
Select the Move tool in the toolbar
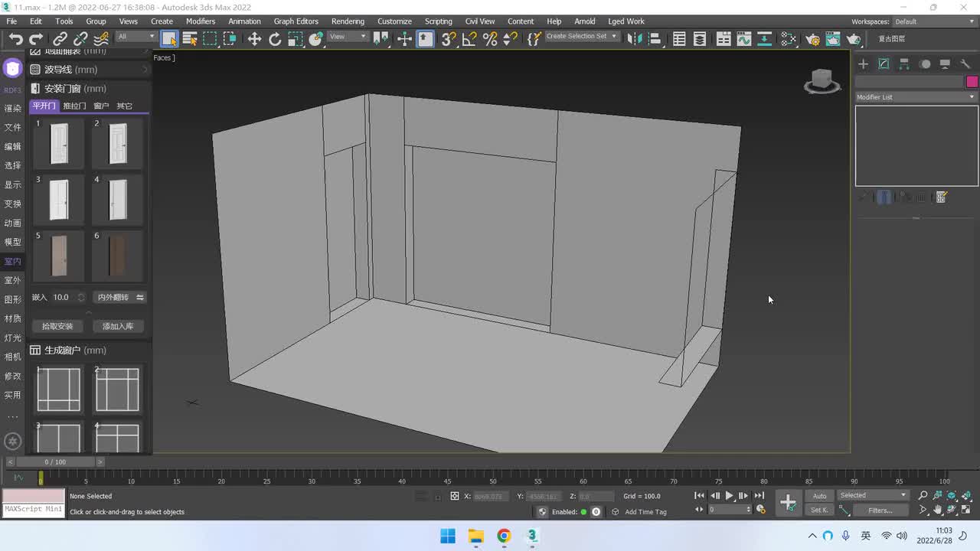tap(254, 39)
